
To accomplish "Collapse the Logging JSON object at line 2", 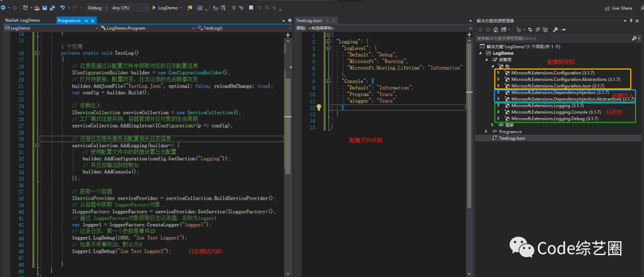I will pyautogui.click(x=328, y=42).
